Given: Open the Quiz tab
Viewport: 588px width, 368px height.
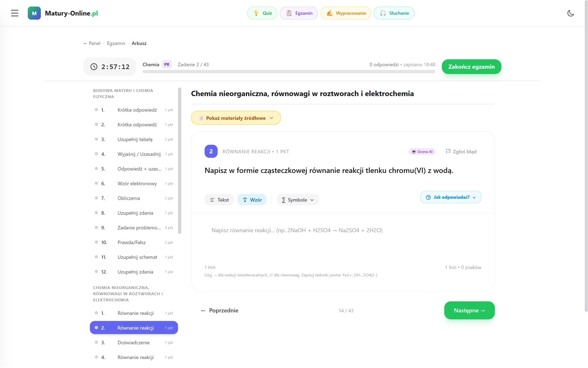Looking at the screenshot, I should coord(262,13).
